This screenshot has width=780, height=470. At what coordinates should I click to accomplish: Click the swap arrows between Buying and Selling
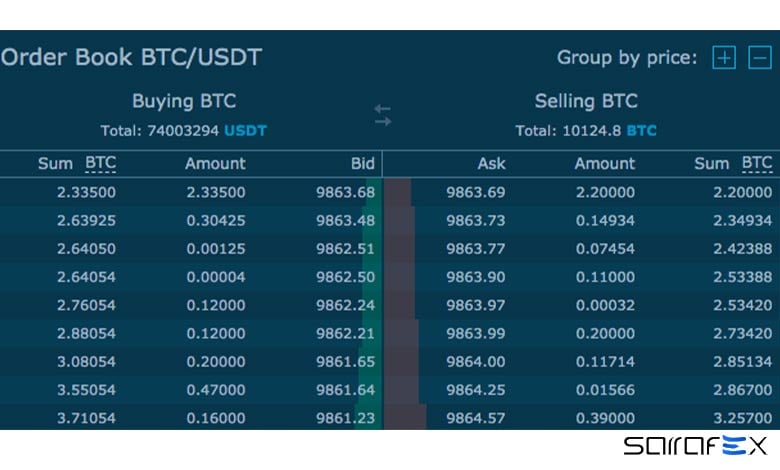pos(383,115)
